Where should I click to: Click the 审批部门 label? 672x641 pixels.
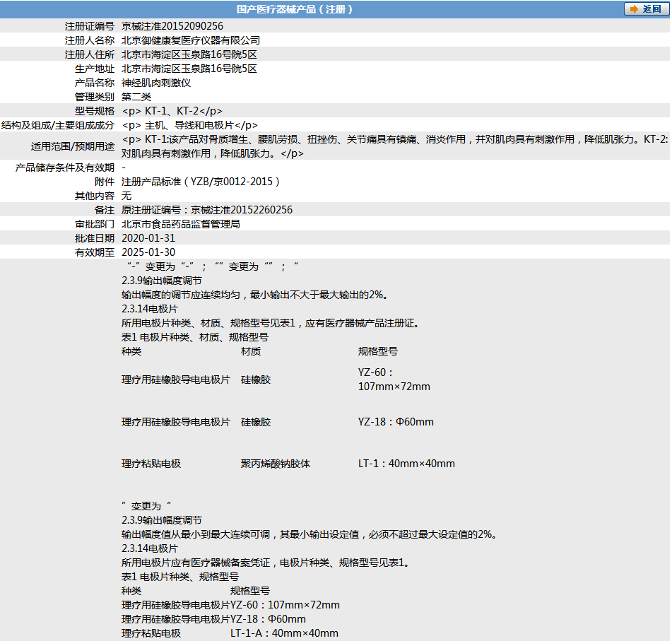(x=95, y=224)
